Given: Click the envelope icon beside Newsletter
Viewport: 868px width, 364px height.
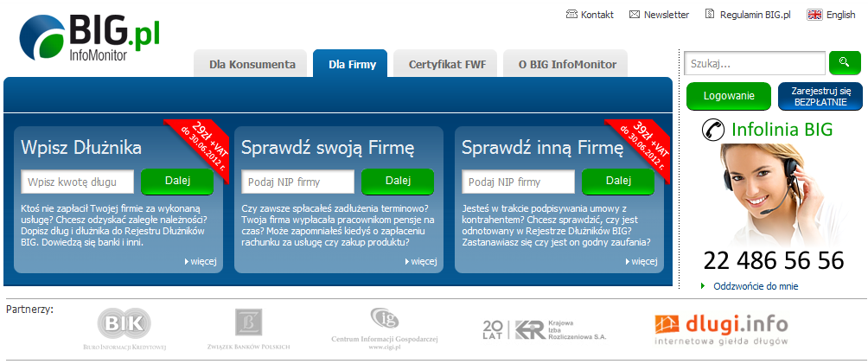Looking at the screenshot, I should pos(635,15).
